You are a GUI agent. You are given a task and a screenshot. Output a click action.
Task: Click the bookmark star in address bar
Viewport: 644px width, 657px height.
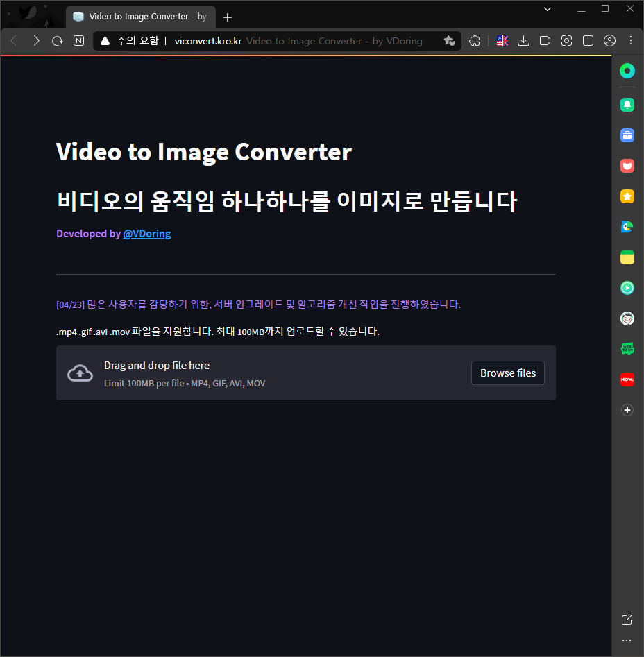449,41
